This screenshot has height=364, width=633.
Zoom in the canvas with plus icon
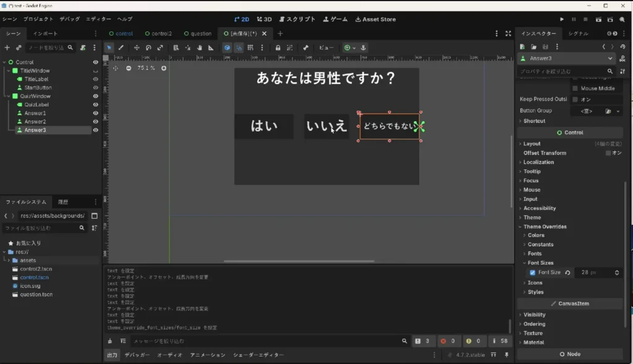pyautogui.click(x=163, y=68)
